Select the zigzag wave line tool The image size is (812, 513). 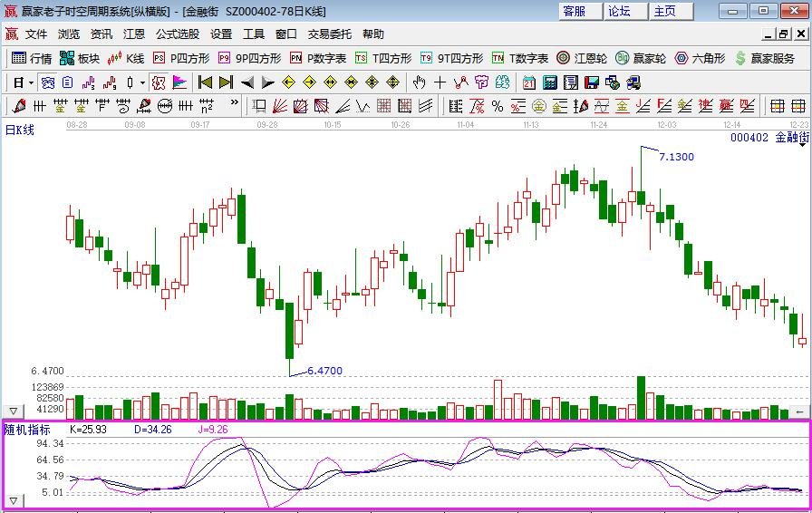[363, 106]
